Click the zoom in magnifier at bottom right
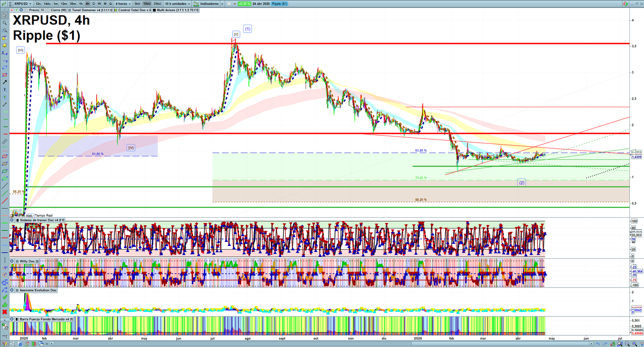Screen dimensions: 644x347 [635, 344]
